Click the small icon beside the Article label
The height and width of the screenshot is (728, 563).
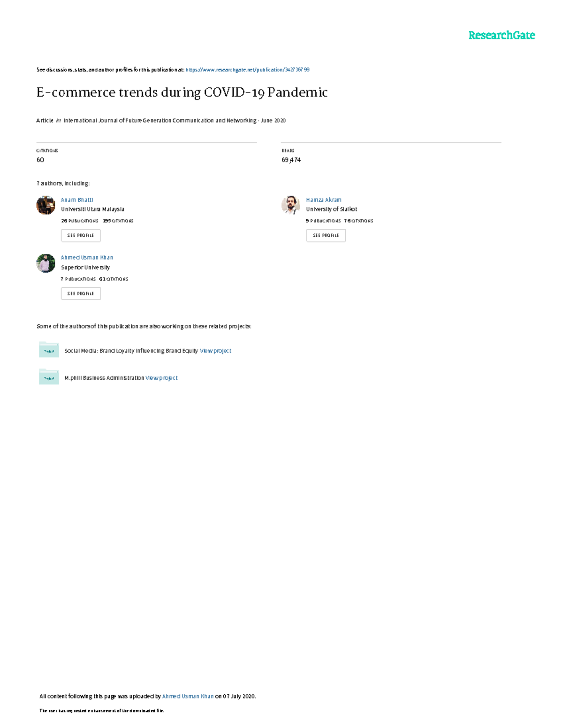click(x=59, y=121)
